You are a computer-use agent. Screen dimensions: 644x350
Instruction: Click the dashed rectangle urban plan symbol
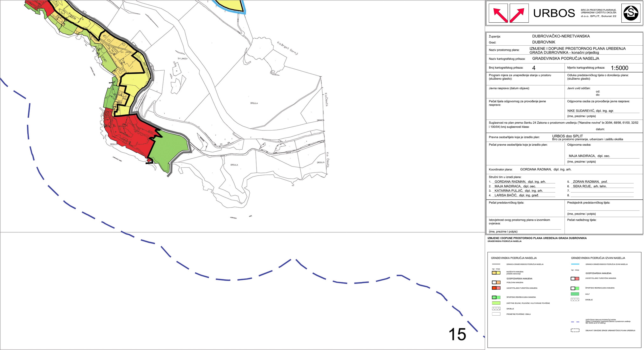click(575, 330)
